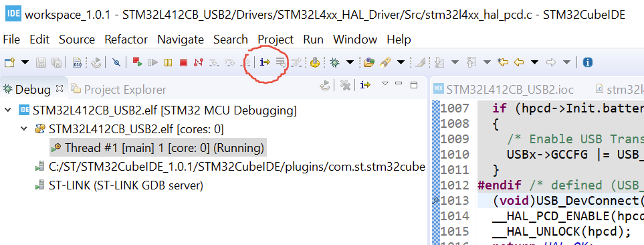644x245 pixels.
Task: Click the yellow chip reset icon
Action: (315, 62)
